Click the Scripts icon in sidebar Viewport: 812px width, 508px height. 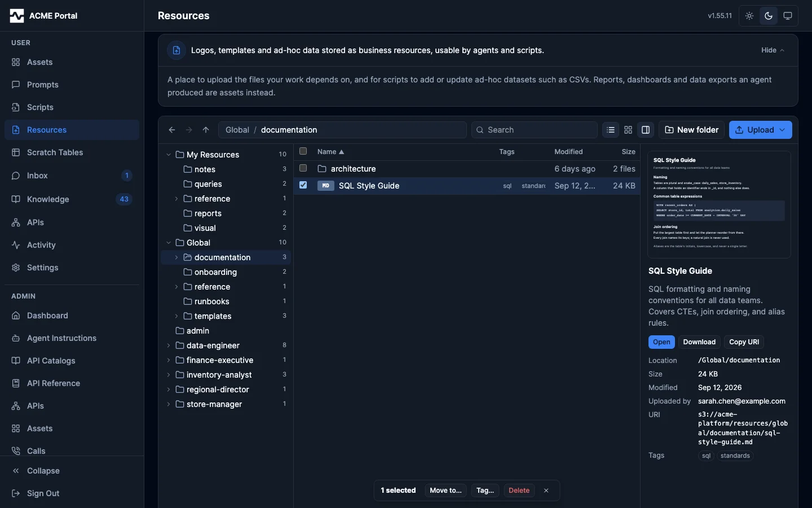pyautogui.click(x=16, y=107)
